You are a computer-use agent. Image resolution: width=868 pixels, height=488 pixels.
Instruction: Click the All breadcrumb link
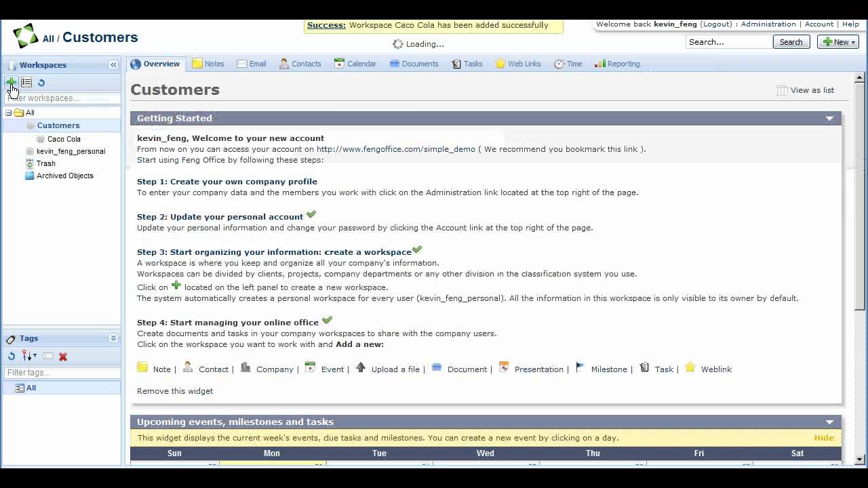(x=48, y=39)
